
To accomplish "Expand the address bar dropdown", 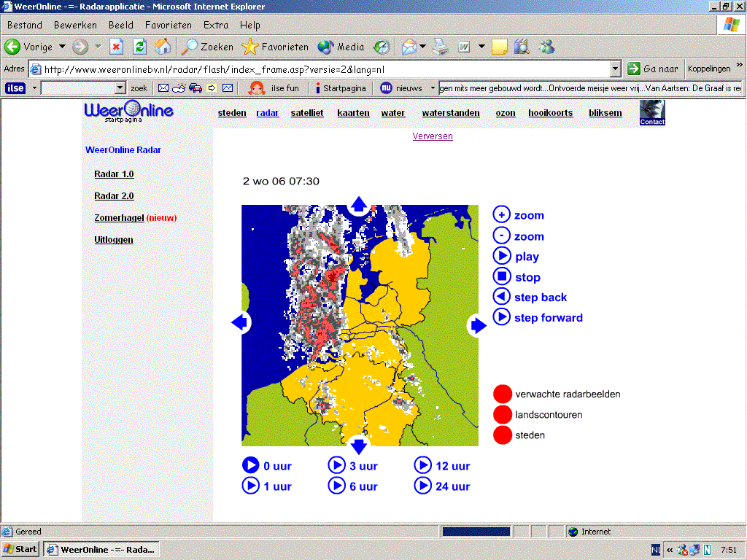I will 615,69.
